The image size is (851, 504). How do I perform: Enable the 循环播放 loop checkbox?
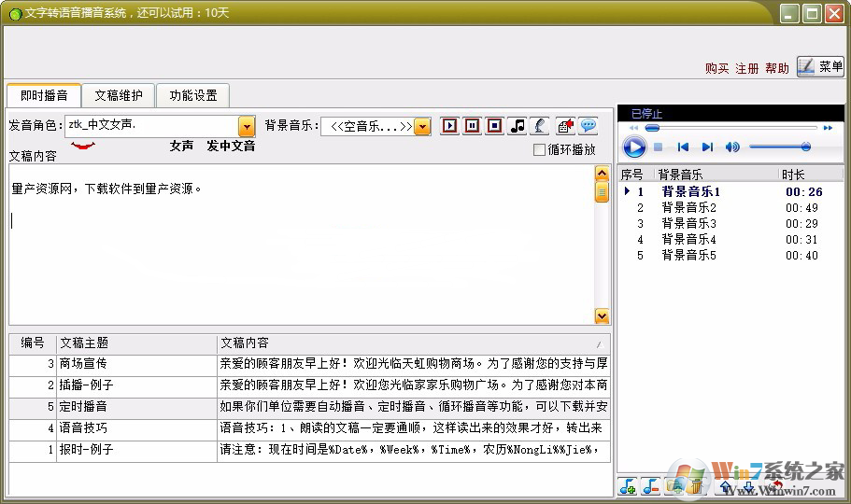click(x=539, y=149)
